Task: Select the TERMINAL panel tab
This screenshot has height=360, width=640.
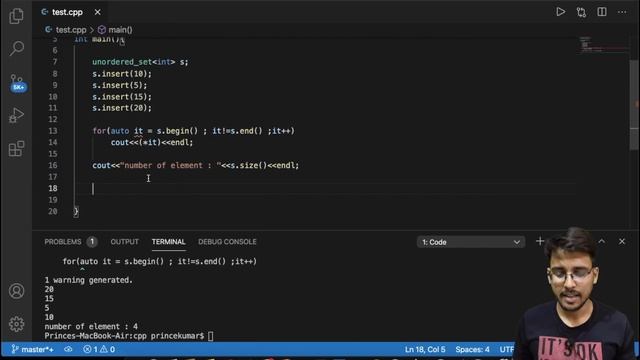Action: coord(169,242)
